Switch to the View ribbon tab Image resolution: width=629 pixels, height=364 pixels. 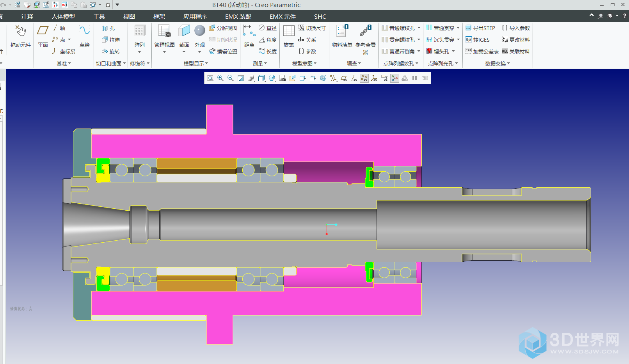click(x=129, y=16)
